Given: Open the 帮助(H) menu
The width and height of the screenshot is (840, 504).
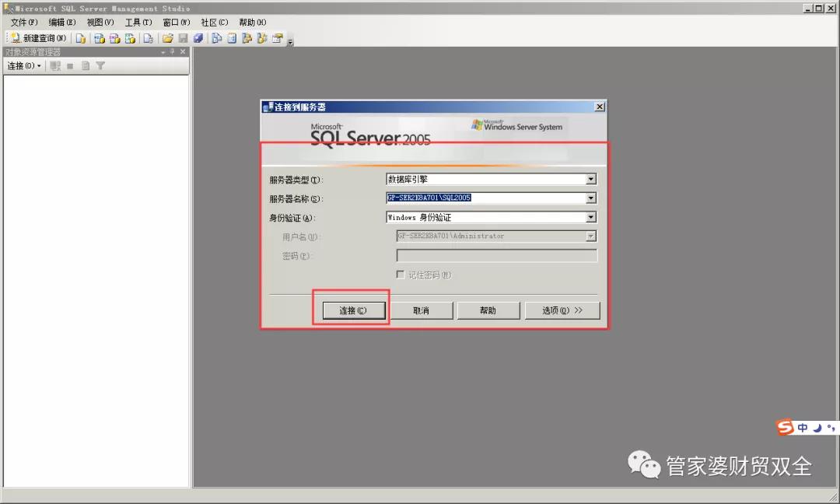Looking at the screenshot, I should [252, 22].
